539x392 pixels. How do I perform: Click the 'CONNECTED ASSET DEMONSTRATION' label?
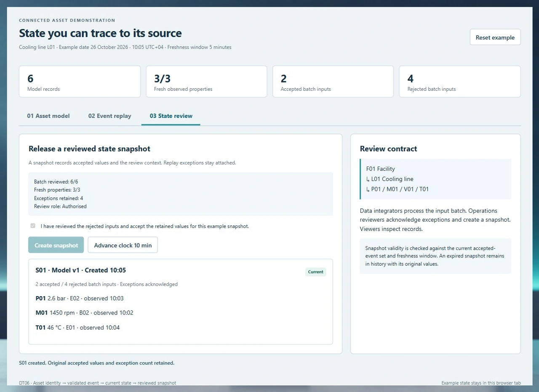pos(67,20)
